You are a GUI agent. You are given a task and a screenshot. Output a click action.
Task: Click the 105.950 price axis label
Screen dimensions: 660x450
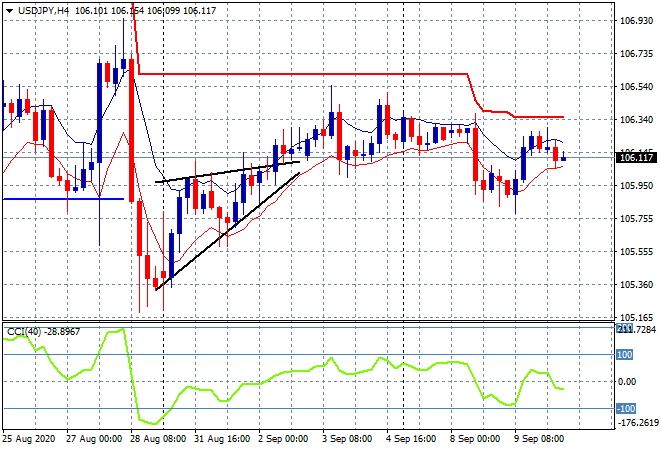636,186
